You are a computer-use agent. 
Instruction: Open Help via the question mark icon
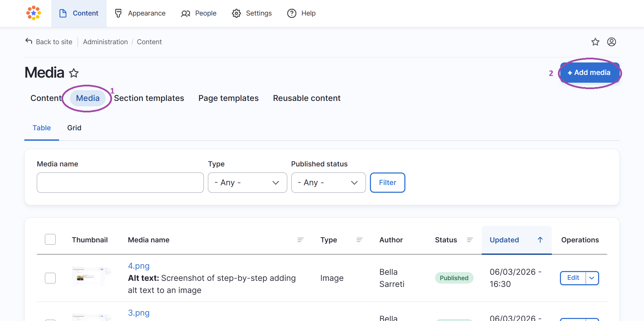click(292, 14)
